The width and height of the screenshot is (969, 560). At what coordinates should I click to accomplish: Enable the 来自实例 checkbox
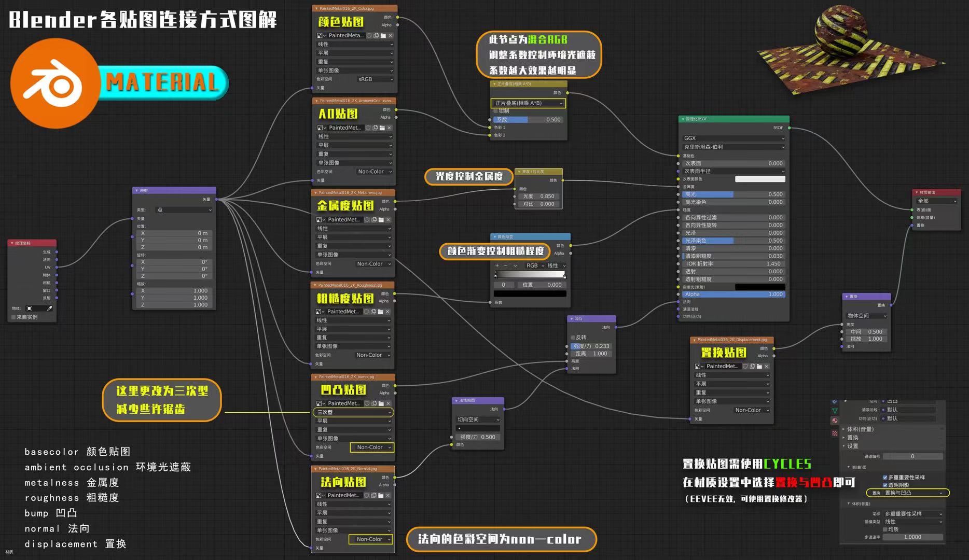pos(13,317)
